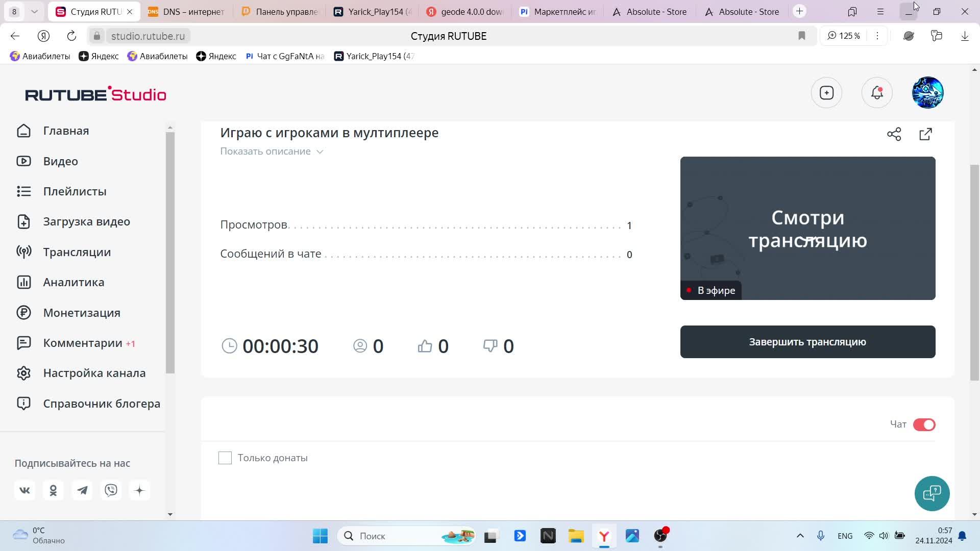Open the floating help chat bubble
980x551 pixels.
(932, 493)
